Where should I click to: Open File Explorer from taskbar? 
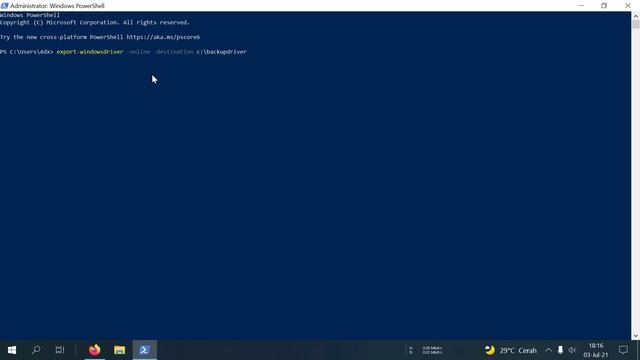(x=120, y=350)
